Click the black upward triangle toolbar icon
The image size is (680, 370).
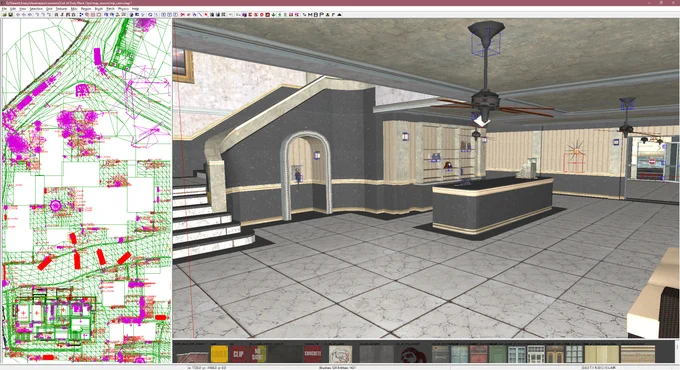click(339, 15)
